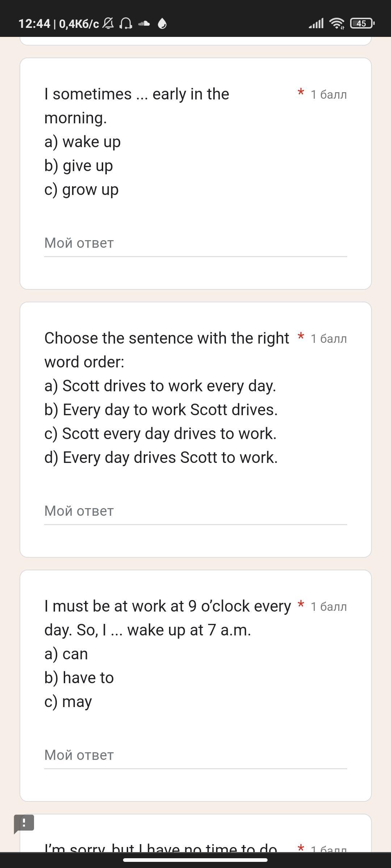Open the report problem feedback icon
This screenshot has width=391, height=868.
pyautogui.click(x=24, y=824)
